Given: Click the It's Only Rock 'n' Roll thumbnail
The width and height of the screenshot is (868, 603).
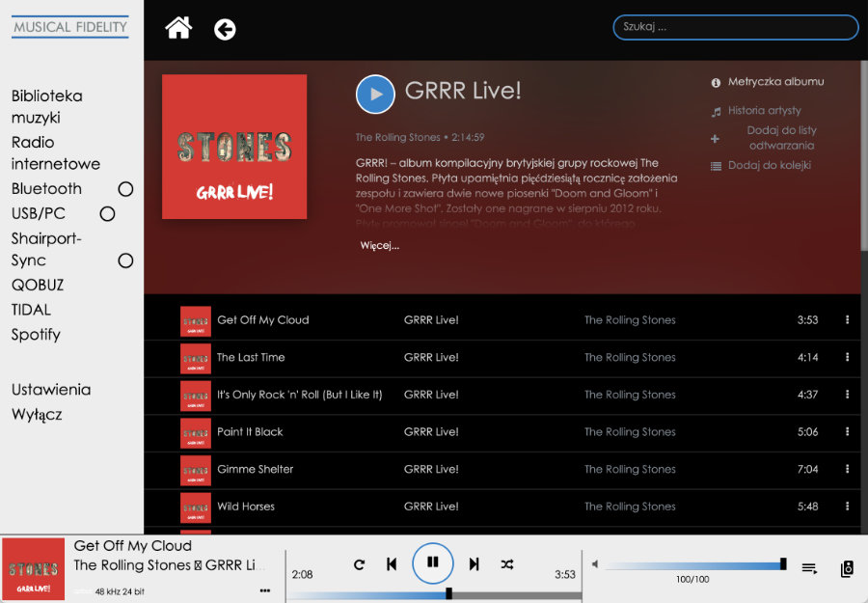Looking at the screenshot, I should [x=196, y=396].
